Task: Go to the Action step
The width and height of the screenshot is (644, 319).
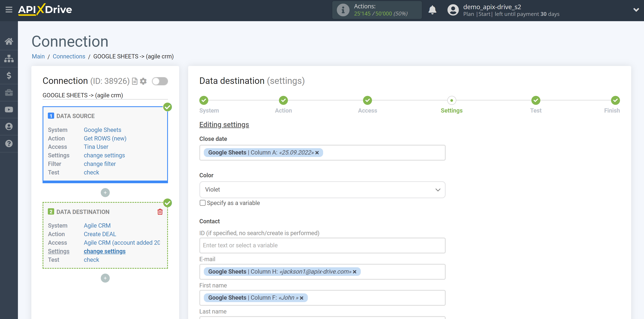Action: coord(283,101)
